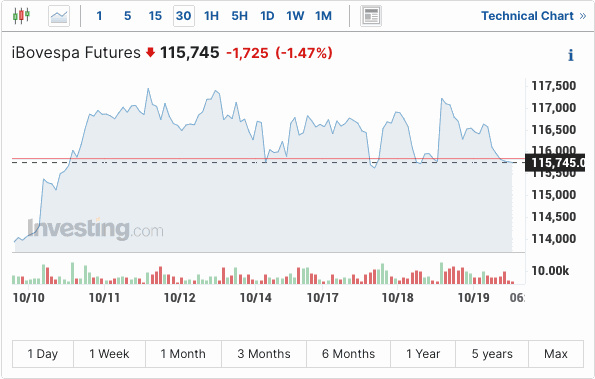Screen dimensions: 595x379
Task: Show the Max range
Action: 556,354
